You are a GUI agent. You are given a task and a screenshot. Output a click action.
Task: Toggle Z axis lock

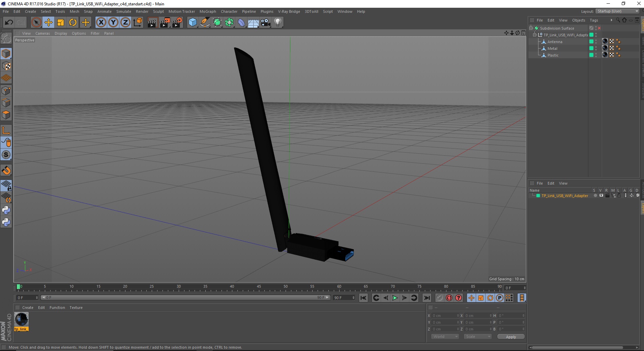(125, 23)
